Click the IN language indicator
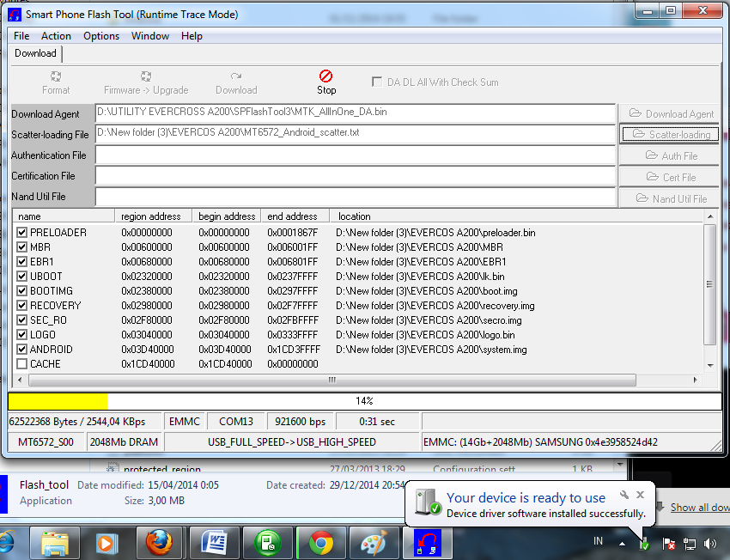 click(x=599, y=541)
